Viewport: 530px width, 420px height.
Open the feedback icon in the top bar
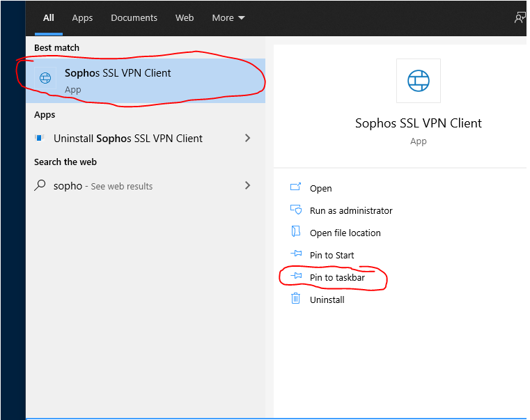pos(520,18)
